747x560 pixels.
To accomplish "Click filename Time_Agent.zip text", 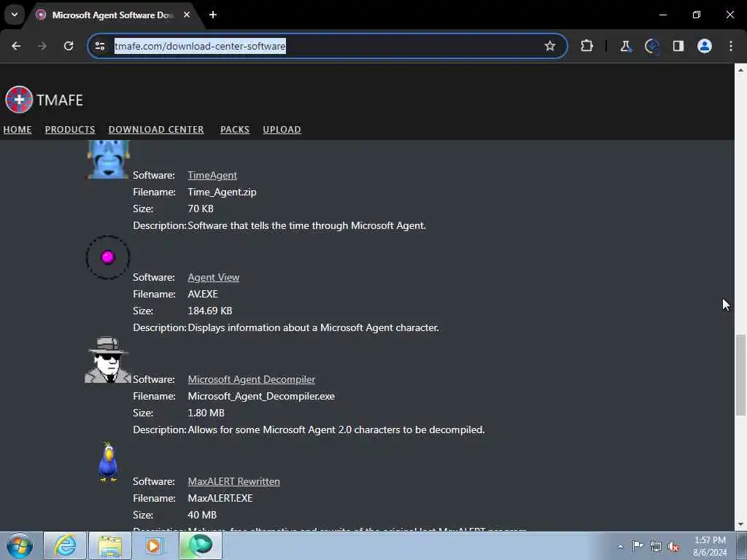I will click(222, 192).
